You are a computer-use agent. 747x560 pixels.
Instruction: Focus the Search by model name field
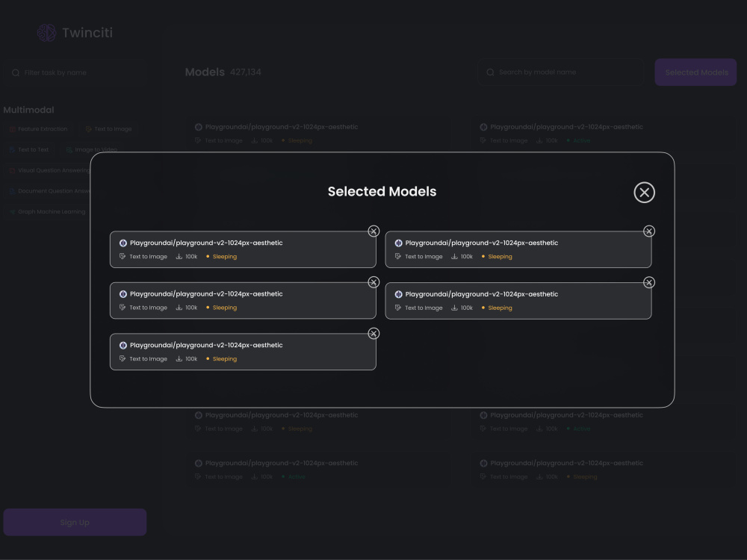coord(561,72)
